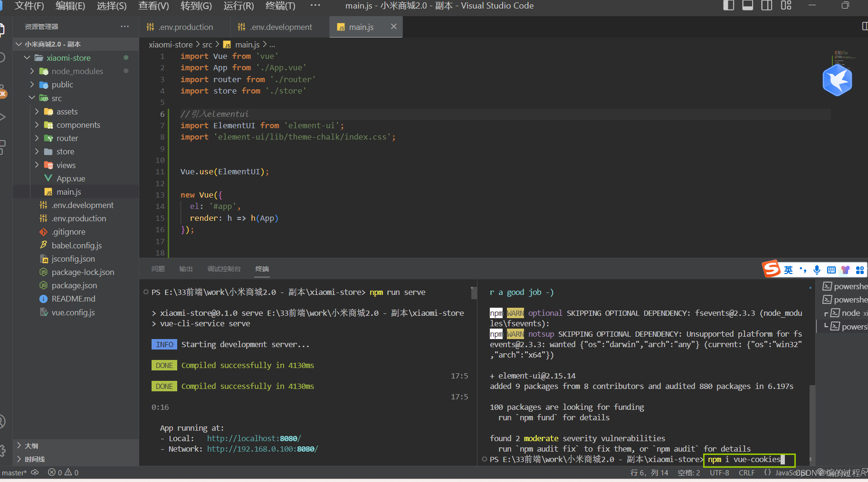Open .env.development from explorer tree
Screen dimensions: 868x482
pyautogui.click(x=76, y=205)
